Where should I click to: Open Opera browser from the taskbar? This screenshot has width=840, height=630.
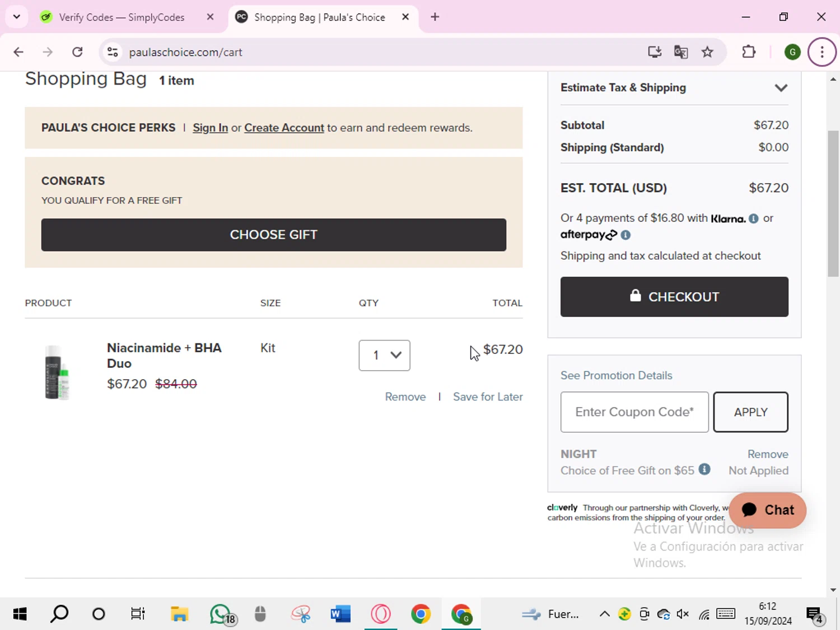pyautogui.click(x=381, y=614)
